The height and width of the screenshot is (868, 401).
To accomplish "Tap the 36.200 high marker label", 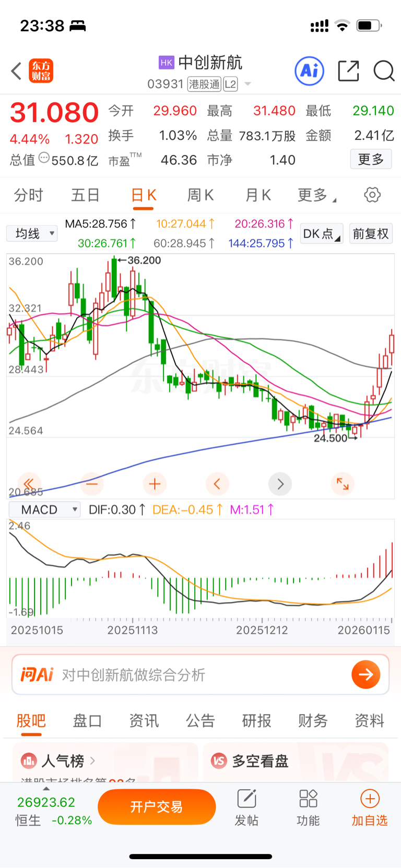I will [144, 260].
